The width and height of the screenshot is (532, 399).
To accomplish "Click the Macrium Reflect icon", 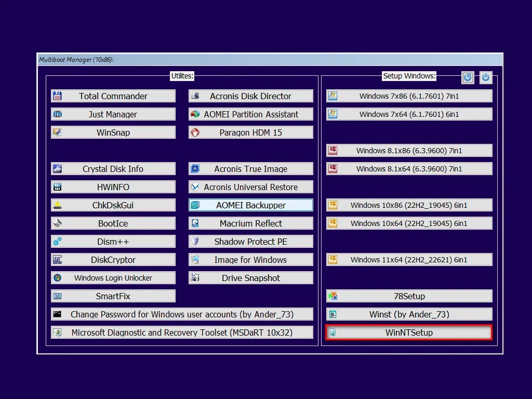I will 195,223.
